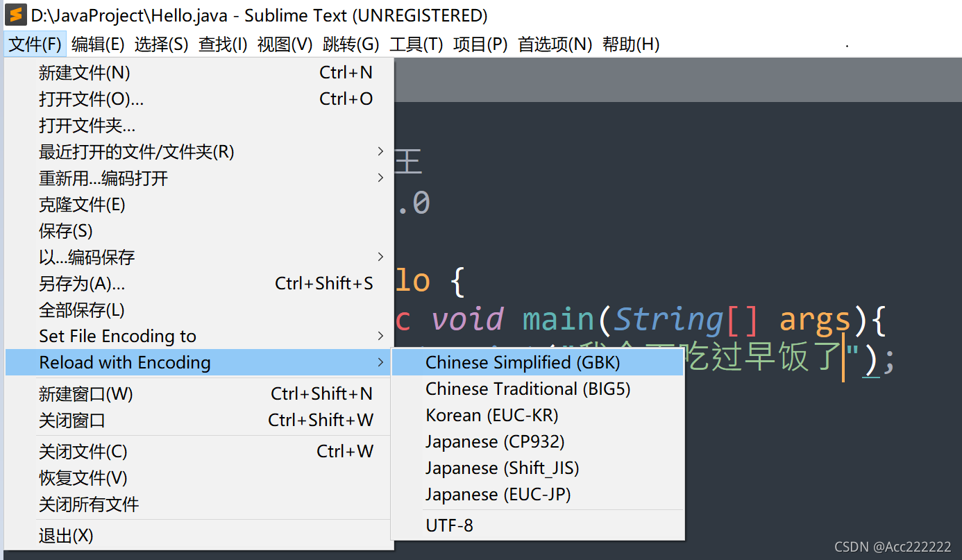Screen dimensions: 962x560
Task: Expand 重新用...编码打开 submenu
Action: click(199, 178)
